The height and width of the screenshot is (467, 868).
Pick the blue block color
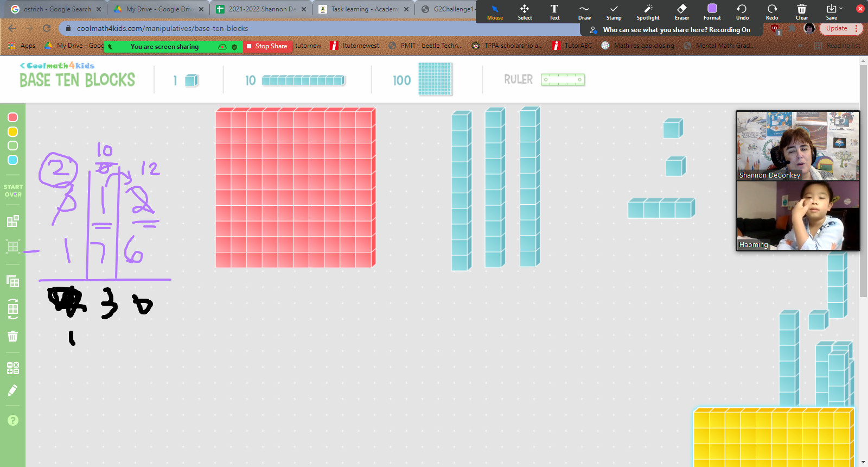pos(13,160)
